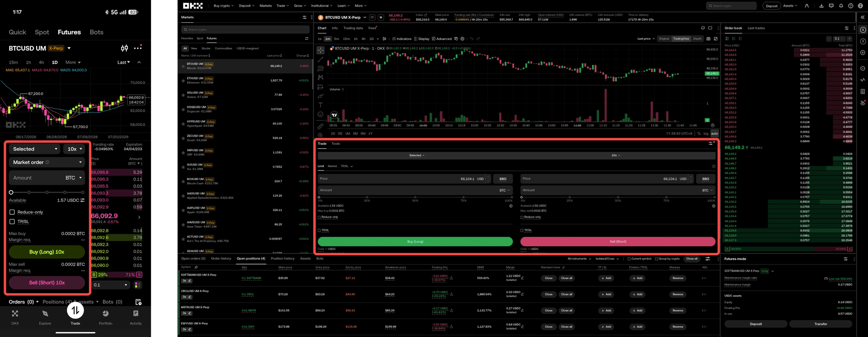This screenshot has width=868, height=337.
Task: Open messages chat icon in top bar
Action: [831, 6]
